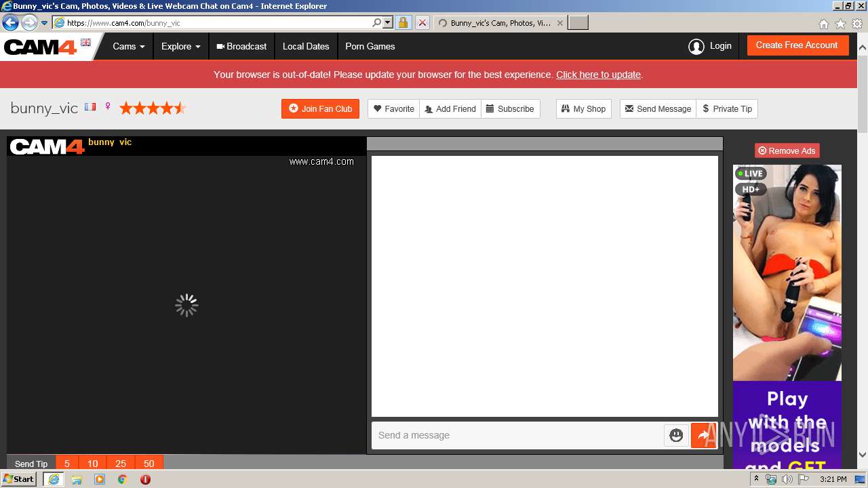Click the orange send message arrow
The width and height of the screenshot is (868, 488).
704,435
